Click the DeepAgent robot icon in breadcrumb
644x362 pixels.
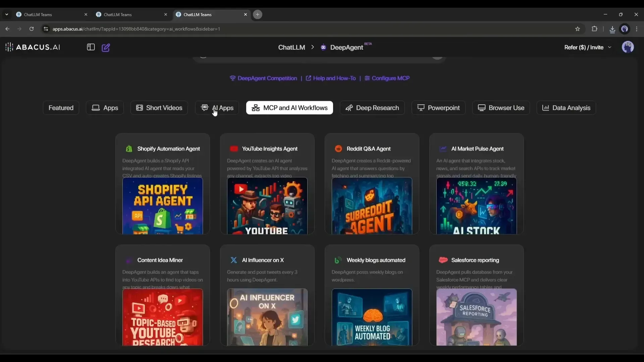[323, 47]
